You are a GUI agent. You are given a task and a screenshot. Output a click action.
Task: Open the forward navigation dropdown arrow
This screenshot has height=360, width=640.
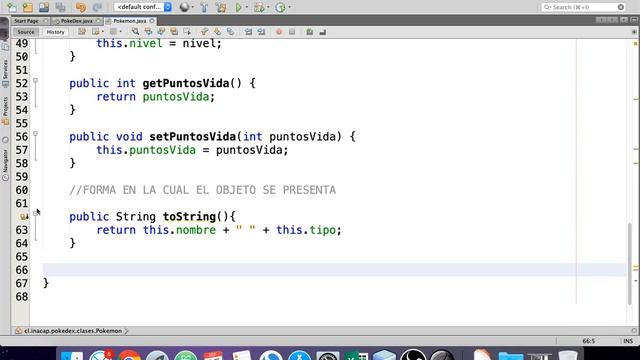click(x=120, y=32)
